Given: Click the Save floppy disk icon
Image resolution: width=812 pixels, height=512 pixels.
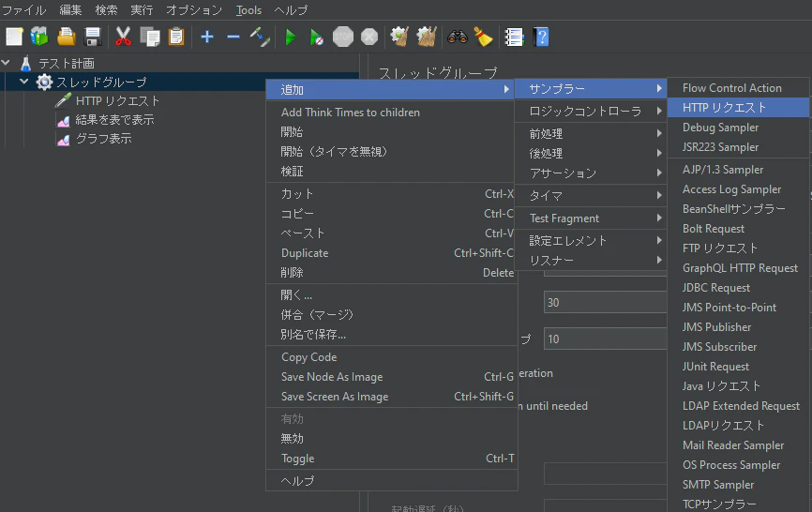Looking at the screenshot, I should tap(93, 37).
